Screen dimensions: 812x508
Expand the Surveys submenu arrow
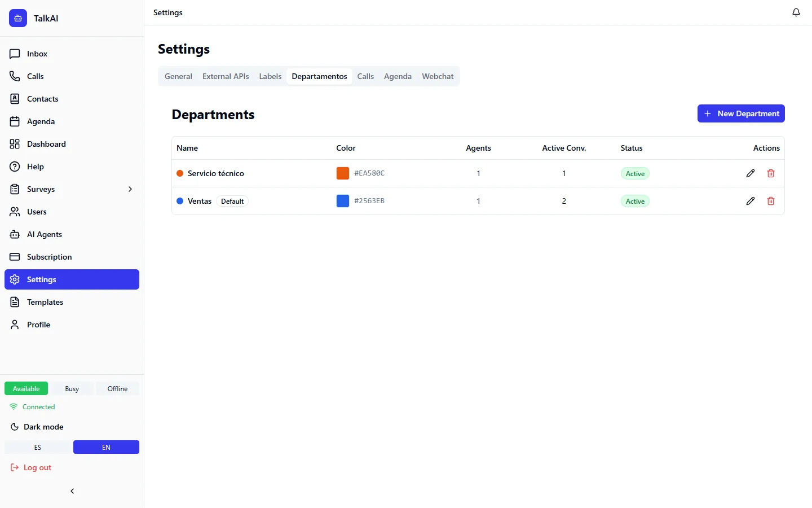(130, 189)
